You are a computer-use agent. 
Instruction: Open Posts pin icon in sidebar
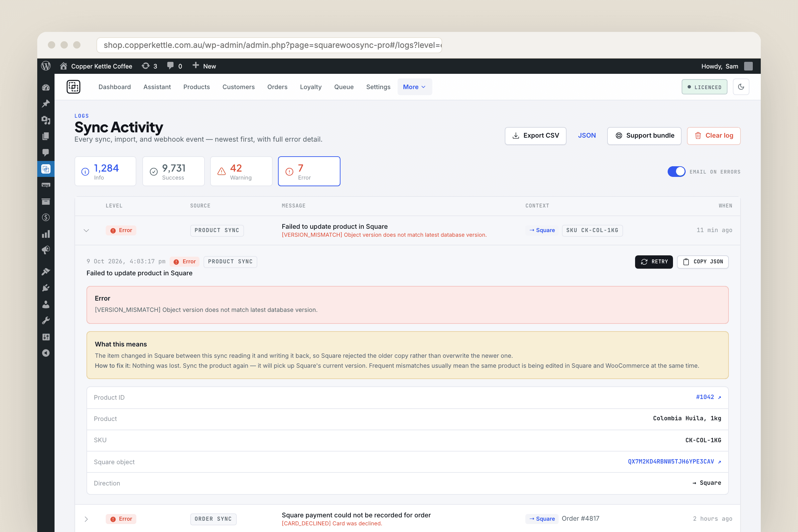(x=46, y=103)
